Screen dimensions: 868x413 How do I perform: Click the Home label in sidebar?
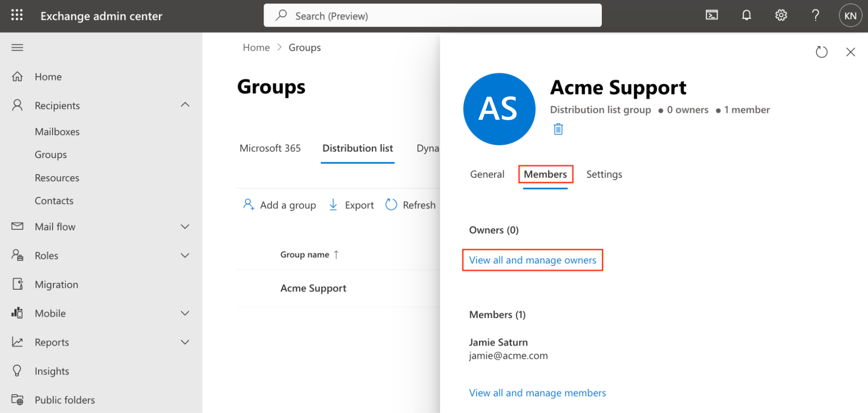[x=48, y=76]
